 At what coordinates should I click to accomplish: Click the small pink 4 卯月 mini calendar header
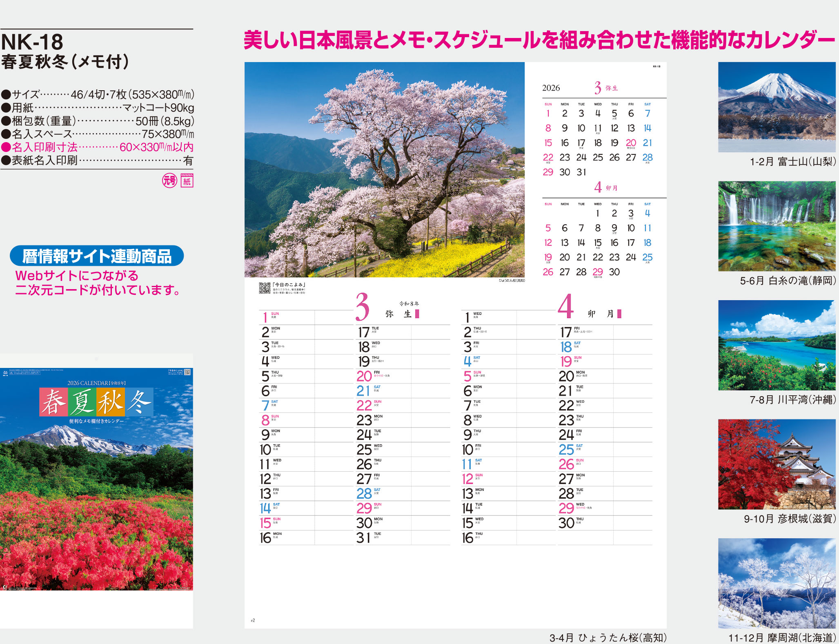point(606,187)
